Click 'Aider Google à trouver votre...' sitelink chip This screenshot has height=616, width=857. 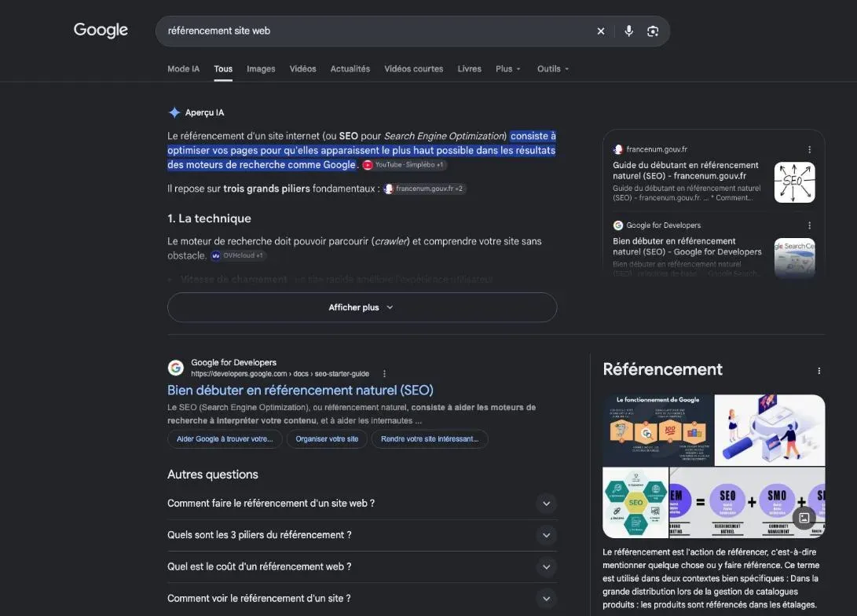coord(225,439)
